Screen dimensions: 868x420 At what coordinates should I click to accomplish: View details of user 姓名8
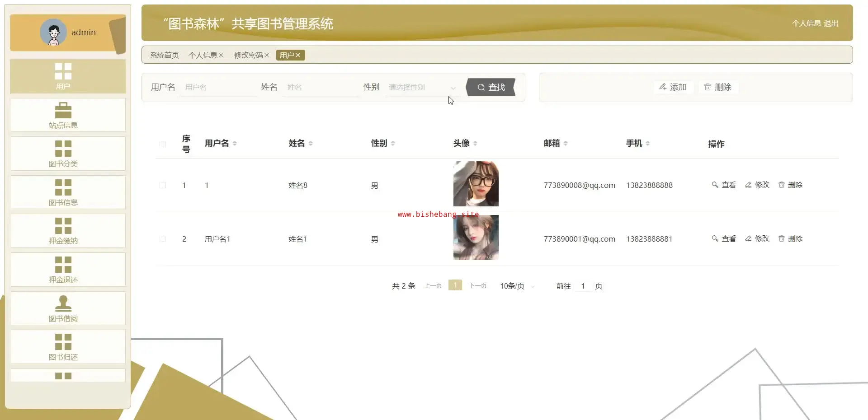[724, 185]
